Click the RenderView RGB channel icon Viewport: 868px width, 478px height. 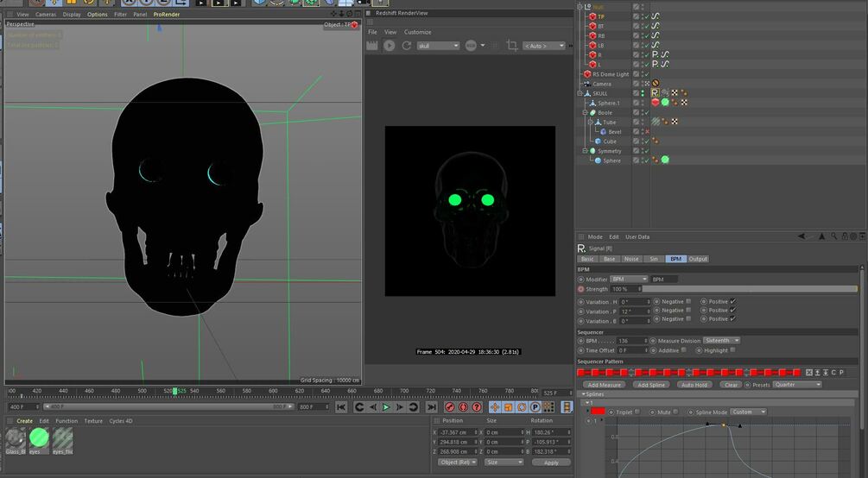coord(471,46)
